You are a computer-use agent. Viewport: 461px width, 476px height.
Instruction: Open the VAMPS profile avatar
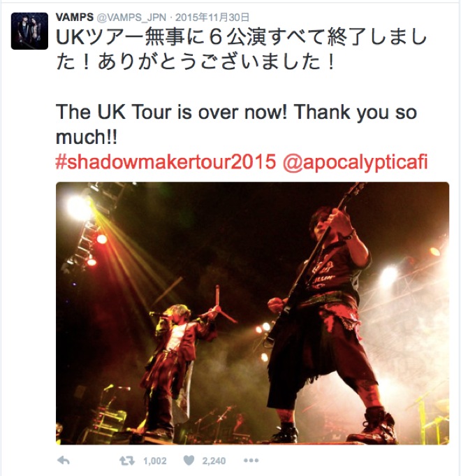pos(29,31)
